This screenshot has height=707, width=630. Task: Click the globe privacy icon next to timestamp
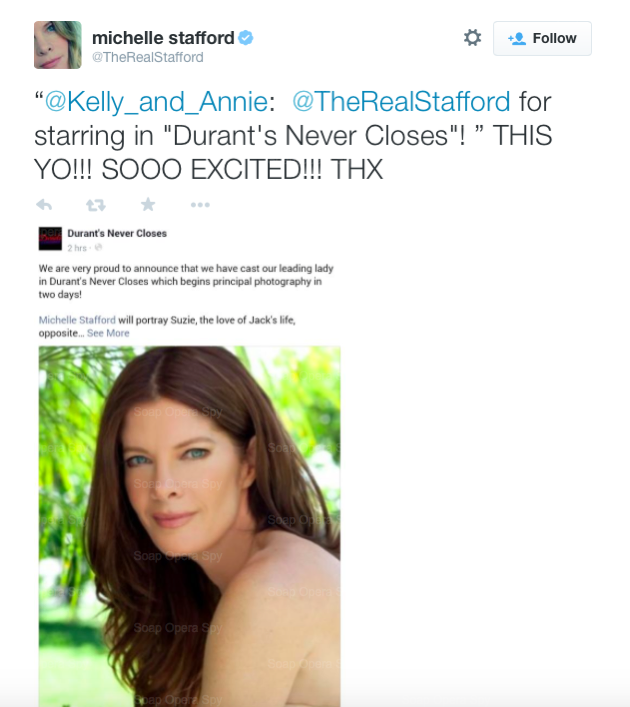99,247
